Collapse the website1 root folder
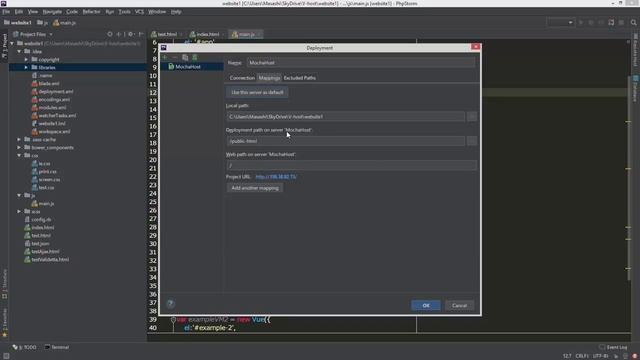The height and width of the screenshot is (360, 640). tap(12, 43)
